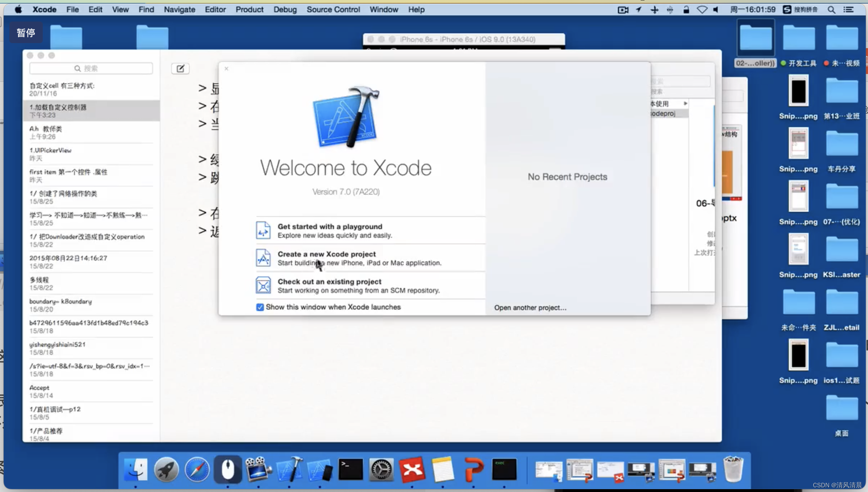
Task: Select the note 1.加载自定义控制器
Action: [91, 111]
